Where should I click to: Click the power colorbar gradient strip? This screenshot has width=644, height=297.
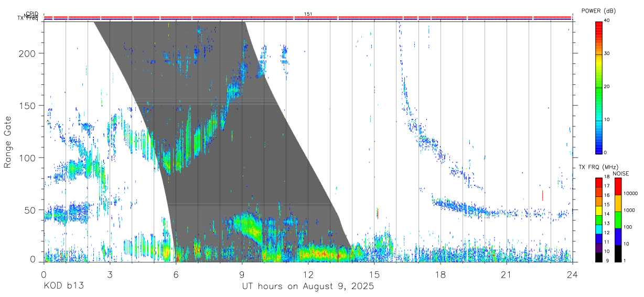[598, 87]
